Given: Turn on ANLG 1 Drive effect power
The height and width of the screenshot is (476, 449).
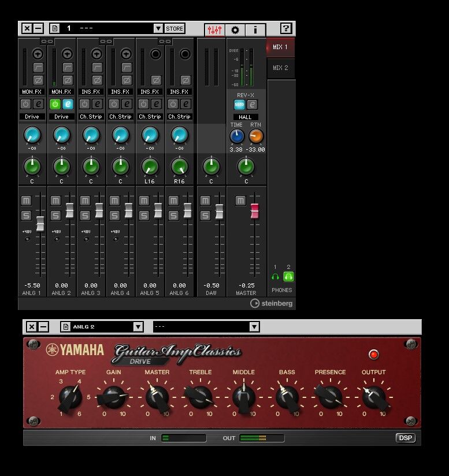Looking at the screenshot, I should click(26, 104).
